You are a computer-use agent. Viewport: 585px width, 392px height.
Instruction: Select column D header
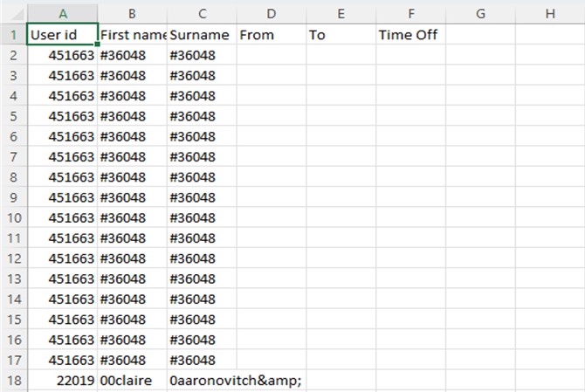[272, 14]
